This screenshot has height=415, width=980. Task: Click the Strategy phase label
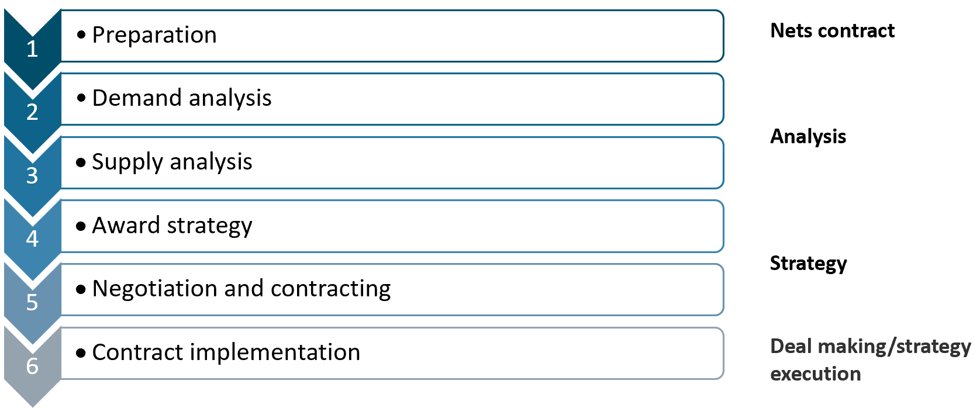coord(808,264)
